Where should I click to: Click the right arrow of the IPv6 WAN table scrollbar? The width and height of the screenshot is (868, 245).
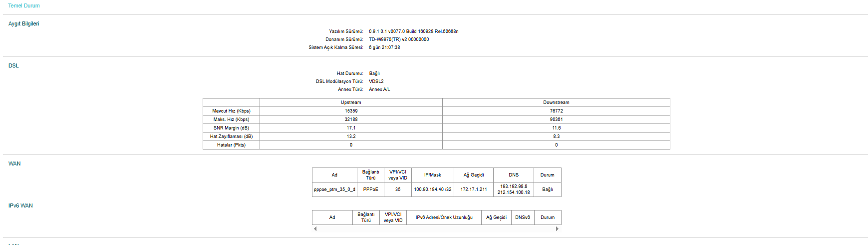click(558, 228)
